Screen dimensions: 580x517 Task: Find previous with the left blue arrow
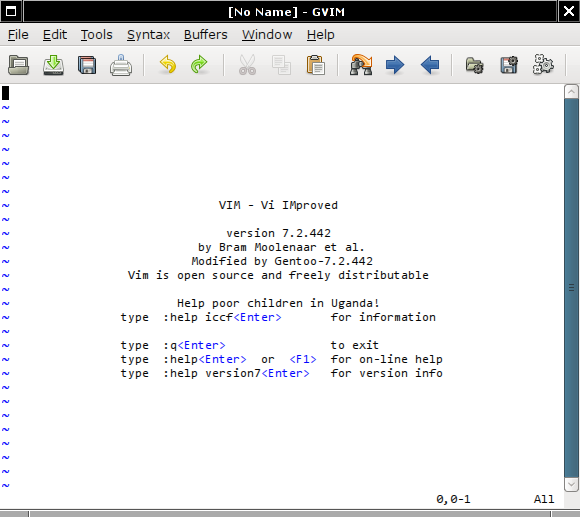(x=430, y=65)
